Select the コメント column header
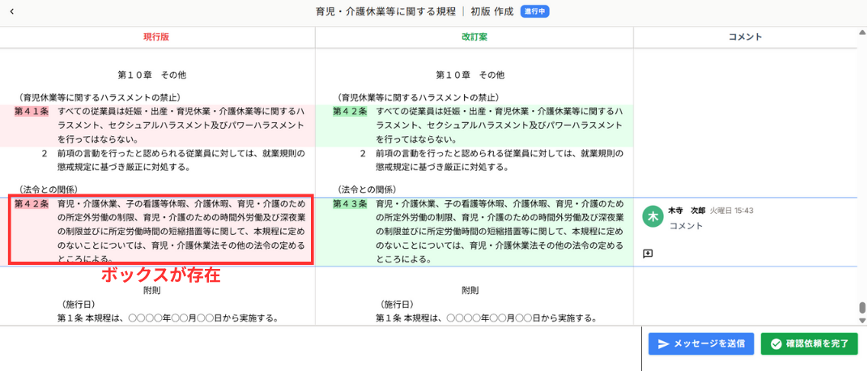The image size is (868, 371). coord(745,37)
